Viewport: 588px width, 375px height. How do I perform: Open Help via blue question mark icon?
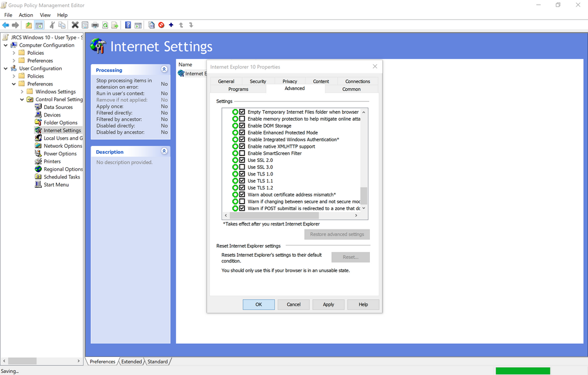(128, 25)
